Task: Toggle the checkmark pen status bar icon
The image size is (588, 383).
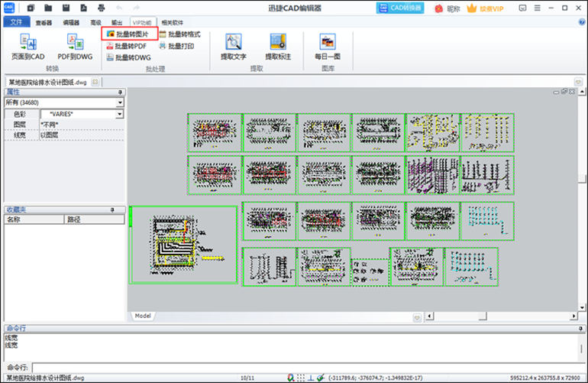Action: click(320, 378)
